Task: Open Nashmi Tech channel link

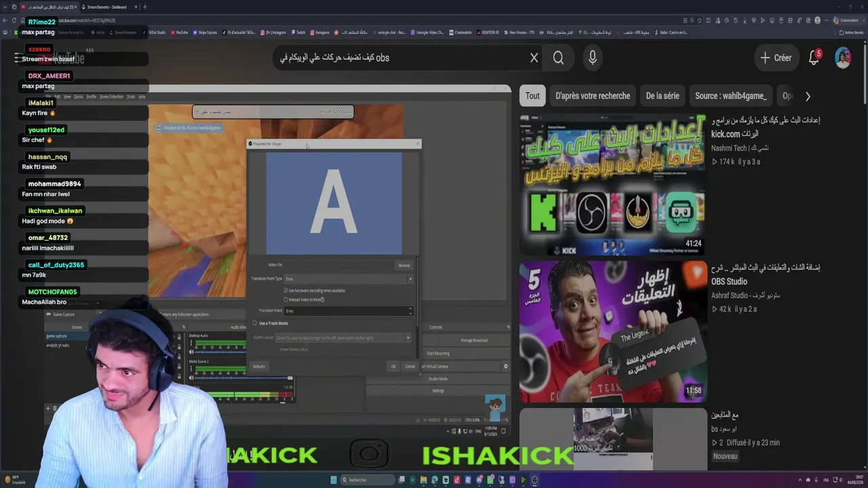Action: (740, 148)
